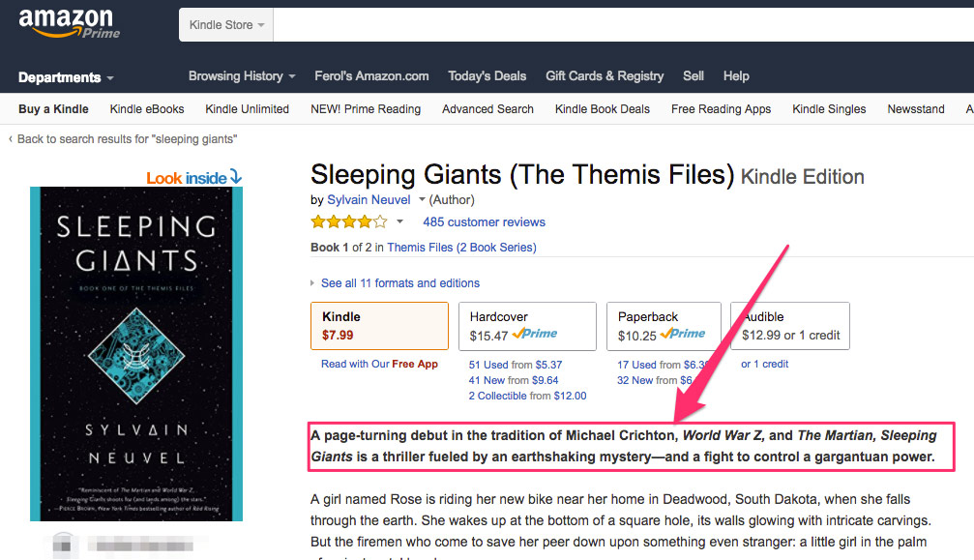Expand the Departments menu
The height and width of the screenshot is (560, 974).
click(66, 77)
